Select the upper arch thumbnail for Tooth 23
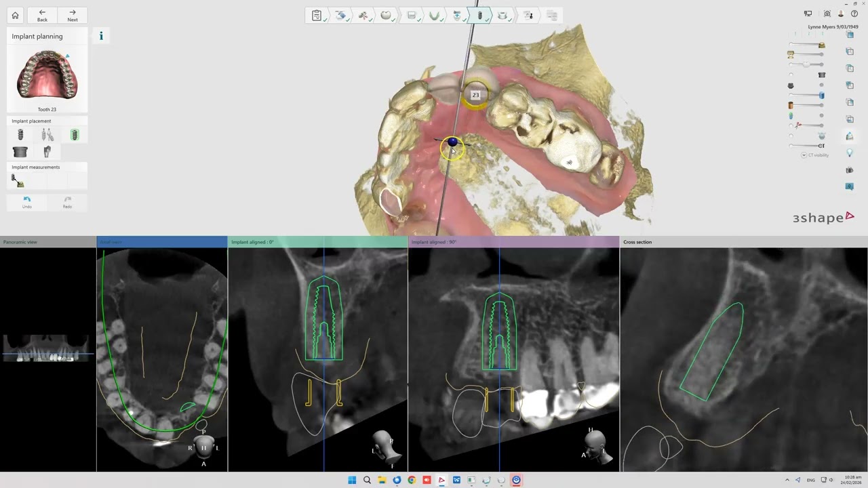Image resolution: width=868 pixels, height=488 pixels. click(x=47, y=76)
